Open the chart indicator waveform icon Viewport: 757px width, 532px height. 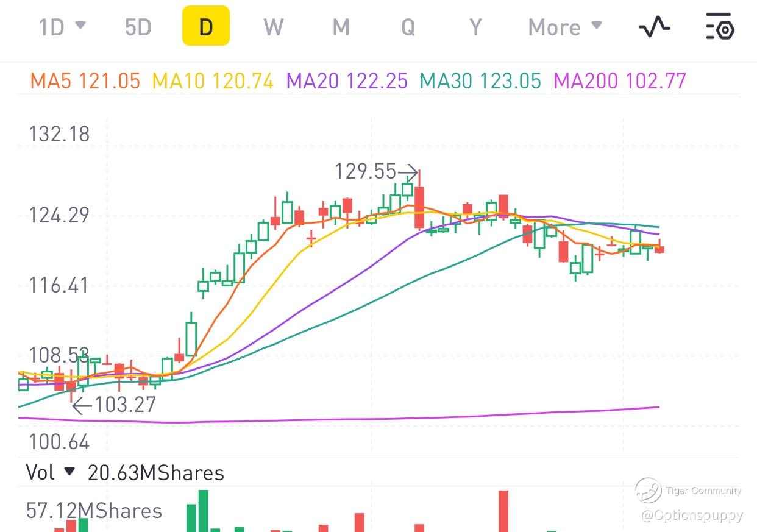[654, 27]
